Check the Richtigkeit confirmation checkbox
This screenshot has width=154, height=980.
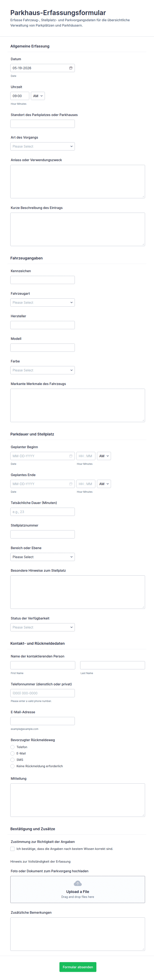13,849
